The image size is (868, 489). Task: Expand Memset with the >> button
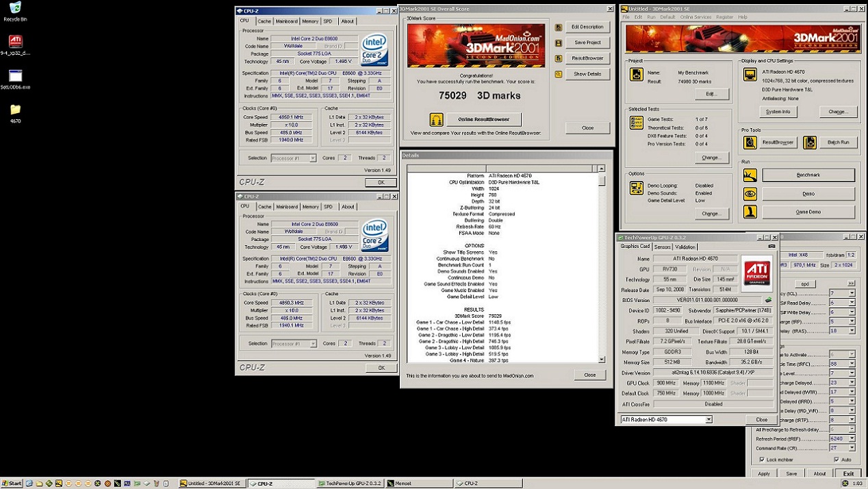[x=851, y=283]
